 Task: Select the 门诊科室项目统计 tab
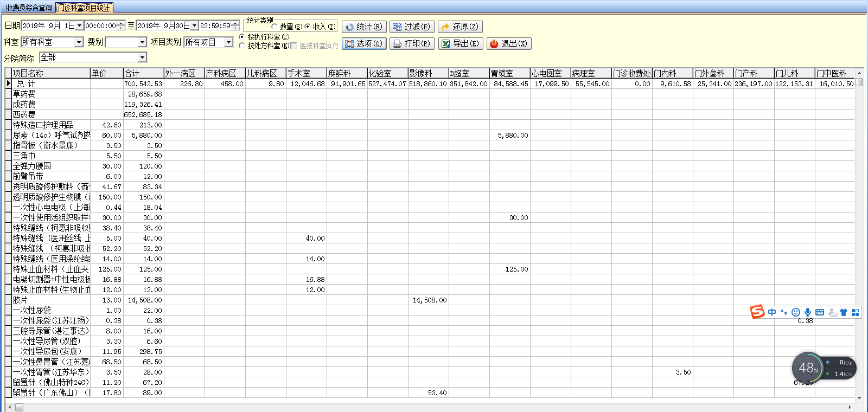coord(84,8)
